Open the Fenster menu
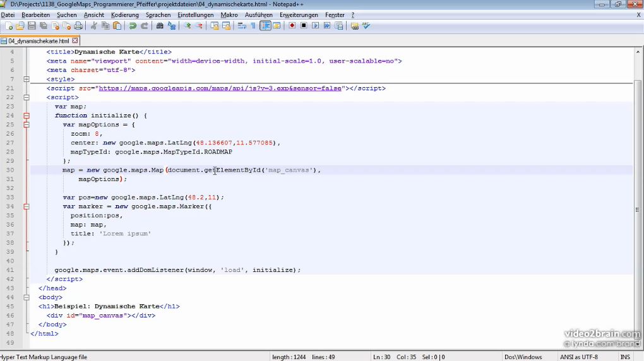The width and height of the screenshot is (644, 361). [x=335, y=15]
